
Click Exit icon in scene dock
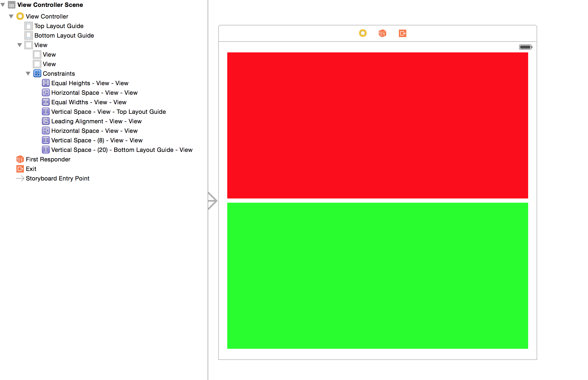click(402, 33)
